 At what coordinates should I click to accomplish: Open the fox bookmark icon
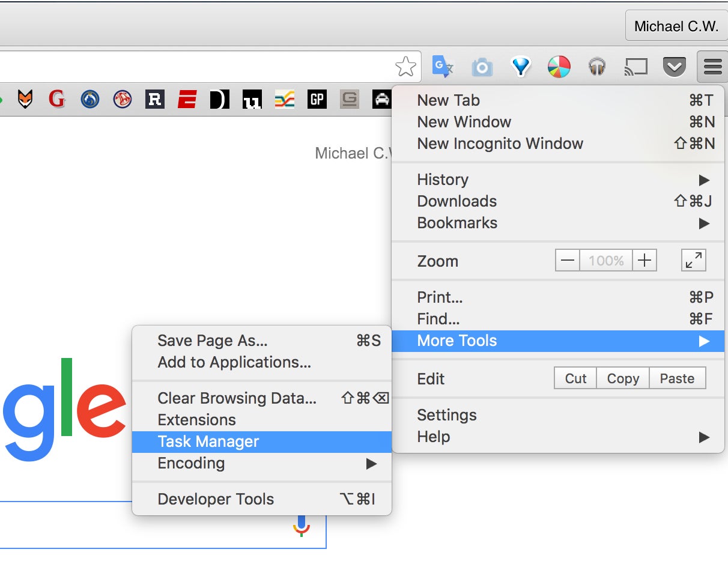(25, 99)
